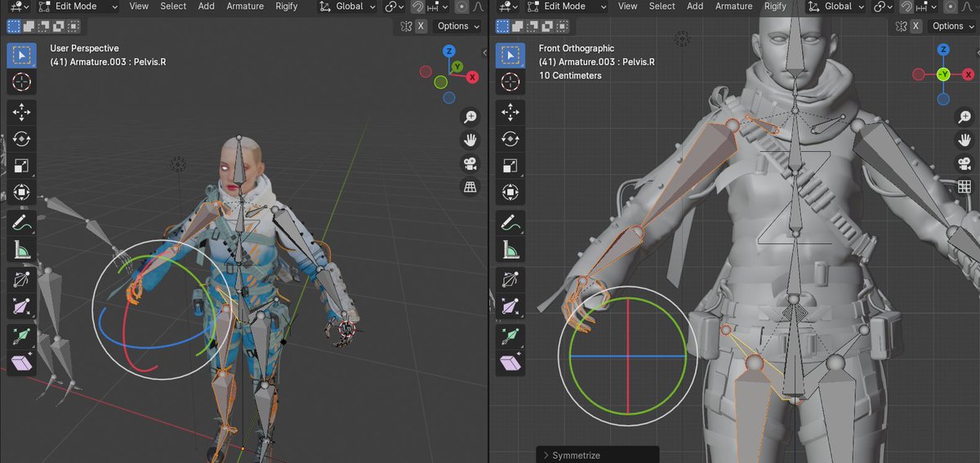Select the Rotate tool in Front Orthographic viewport
Screen dimensions: 980x463
pyautogui.click(x=510, y=139)
